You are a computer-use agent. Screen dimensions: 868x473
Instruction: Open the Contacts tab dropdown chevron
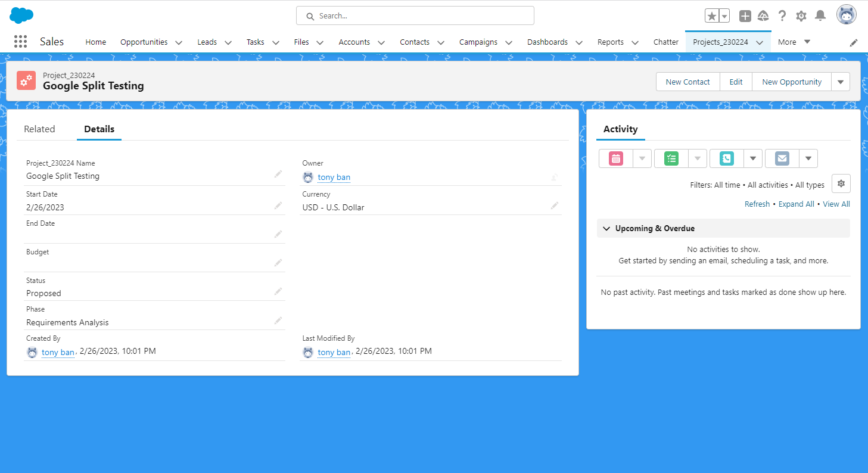coord(441,42)
